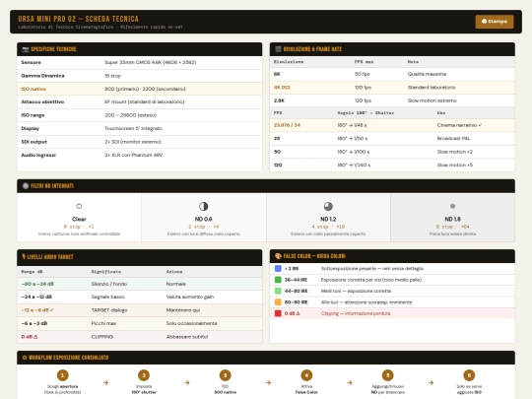Click the SDI output row label
The height and width of the screenshot is (399, 532).
click(x=33, y=142)
